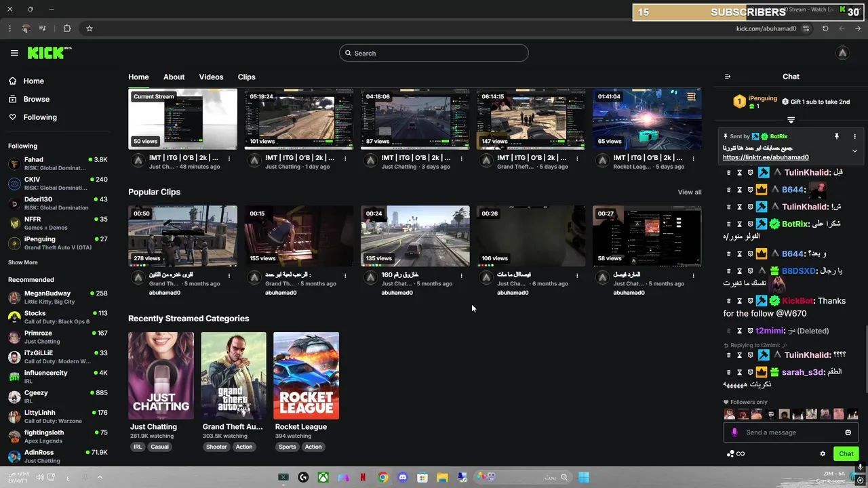Collapse the chat panel
Image resolution: width=868 pixels, height=488 pixels.
[x=728, y=77]
